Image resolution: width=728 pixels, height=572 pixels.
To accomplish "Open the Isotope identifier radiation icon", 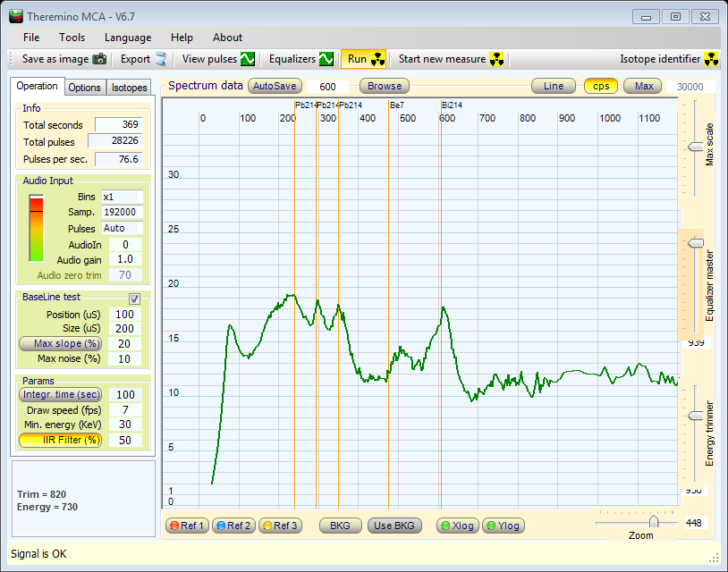I will tap(712, 60).
